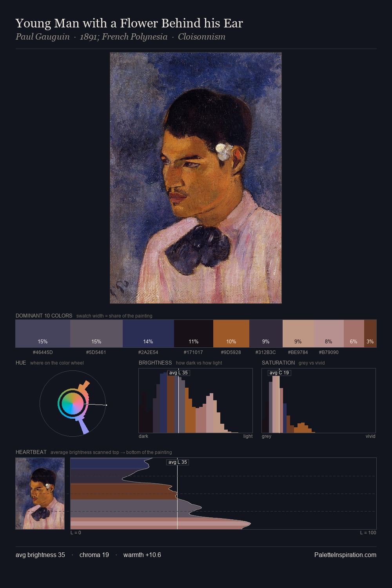Click the HEARTBEAT section heading
Viewport: 392px width, 588px height.
click(31, 452)
